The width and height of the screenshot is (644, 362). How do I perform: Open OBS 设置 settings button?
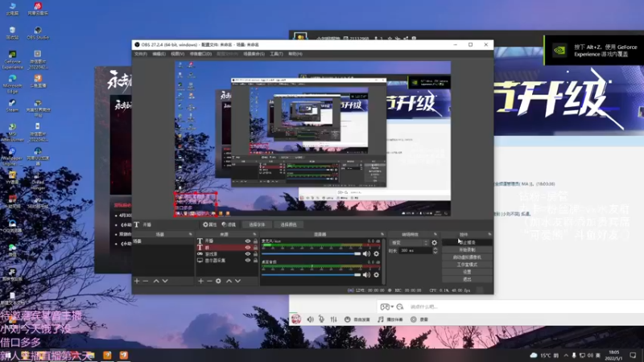pos(467,272)
